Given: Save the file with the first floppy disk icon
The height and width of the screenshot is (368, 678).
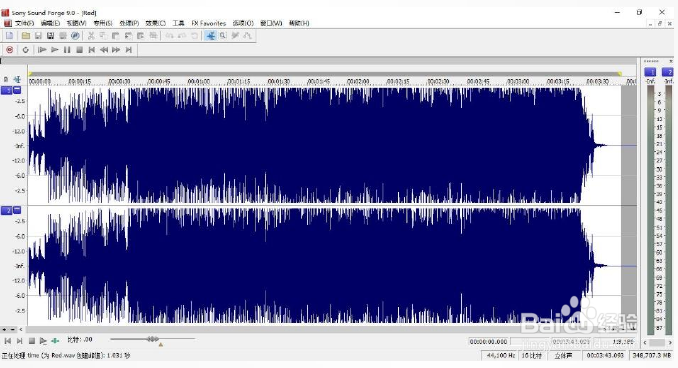Looking at the screenshot, I should click(38, 36).
